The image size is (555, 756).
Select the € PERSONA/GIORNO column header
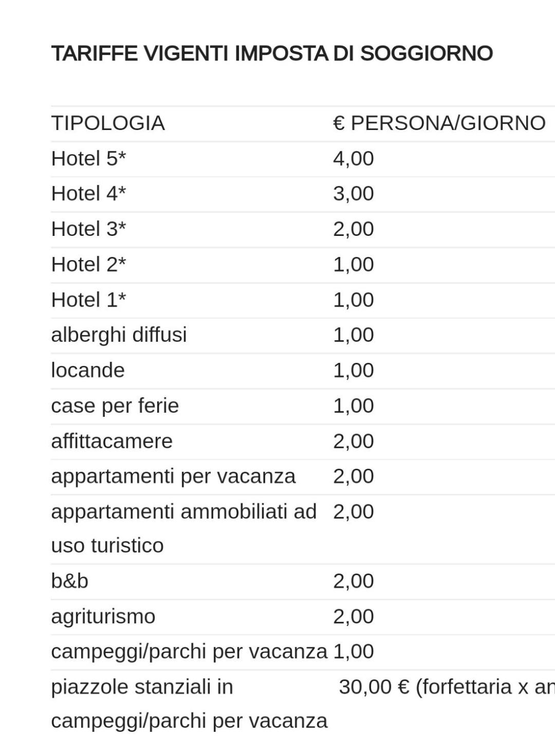439,123
